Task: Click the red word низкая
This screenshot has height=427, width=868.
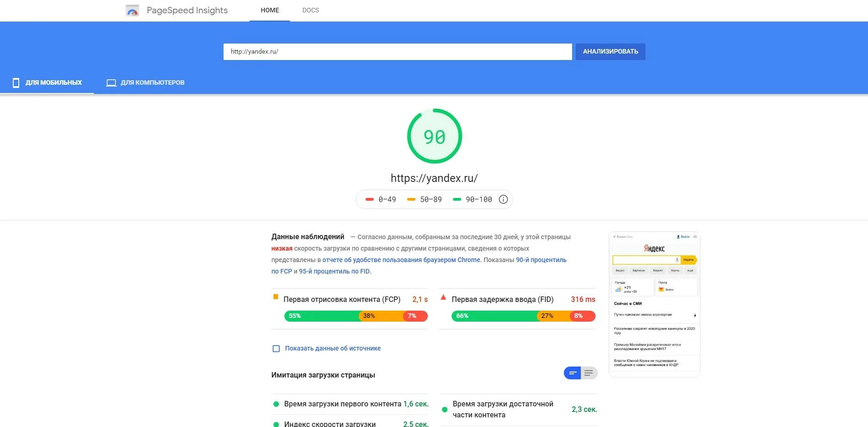Action: tap(282, 248)
